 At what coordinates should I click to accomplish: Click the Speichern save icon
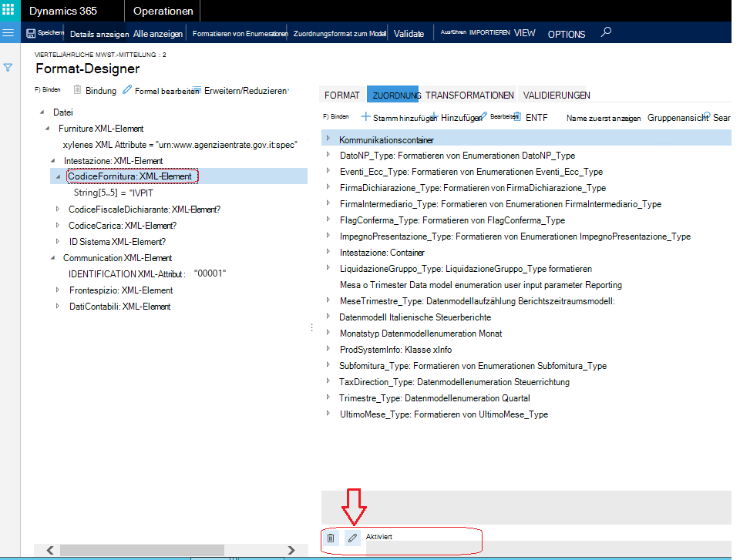pyautogui.click(x=31, y=33)
